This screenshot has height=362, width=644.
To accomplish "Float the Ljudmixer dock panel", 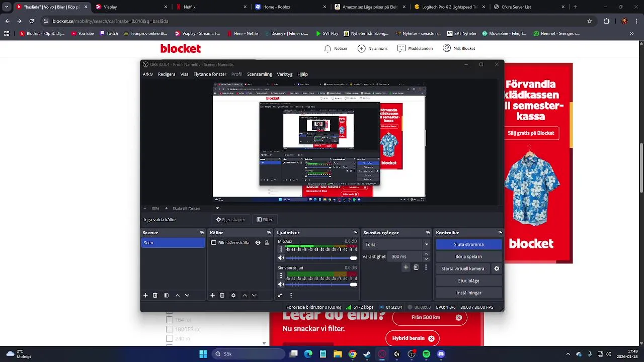I will pyautogui.click(x=355, y=233).
